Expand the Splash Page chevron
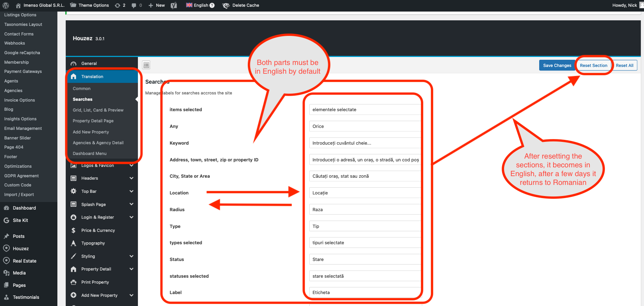 (x=132, y=204)
